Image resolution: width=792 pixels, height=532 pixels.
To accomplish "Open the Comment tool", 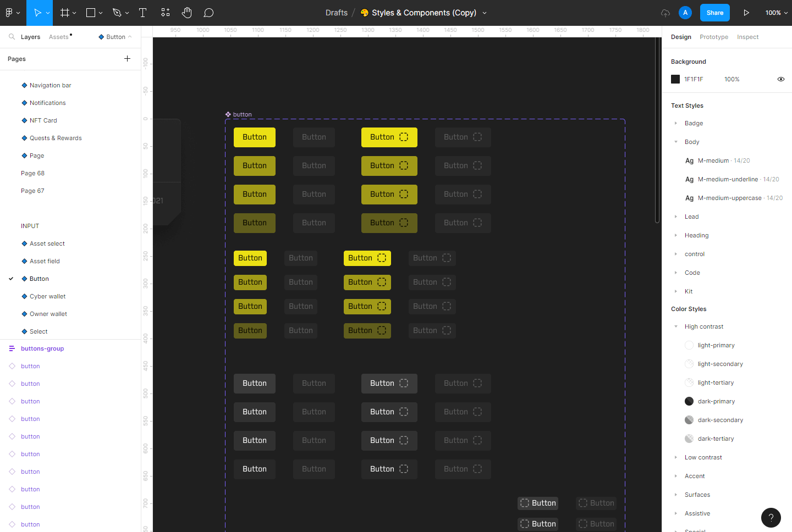I will (208, 13).
